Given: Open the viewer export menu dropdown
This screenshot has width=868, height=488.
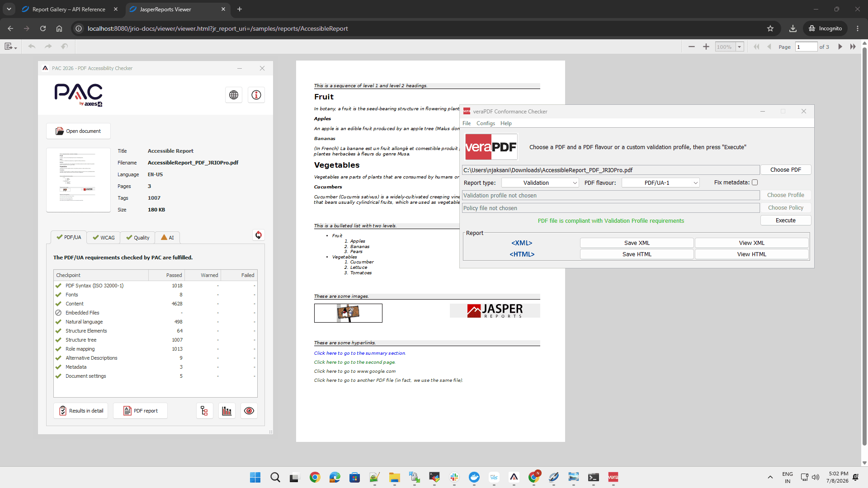Looking at the screenshot, I should (10, 47).
